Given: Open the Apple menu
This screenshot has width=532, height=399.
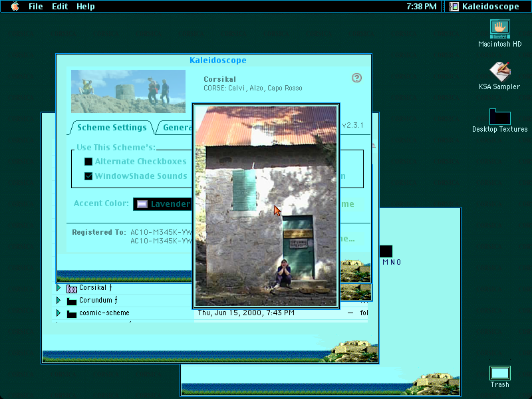Looking at the screenshot, I should click(x=15, y=7).
